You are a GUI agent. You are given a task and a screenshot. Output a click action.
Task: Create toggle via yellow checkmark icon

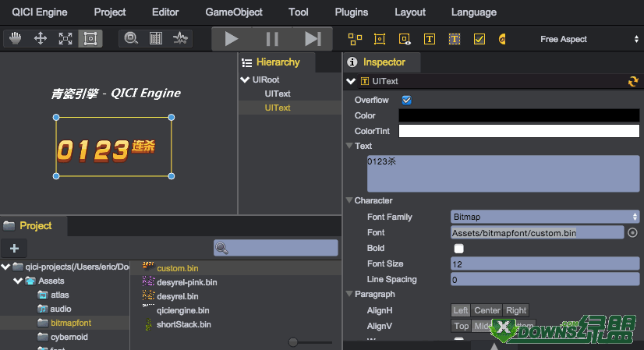[479, 39]
